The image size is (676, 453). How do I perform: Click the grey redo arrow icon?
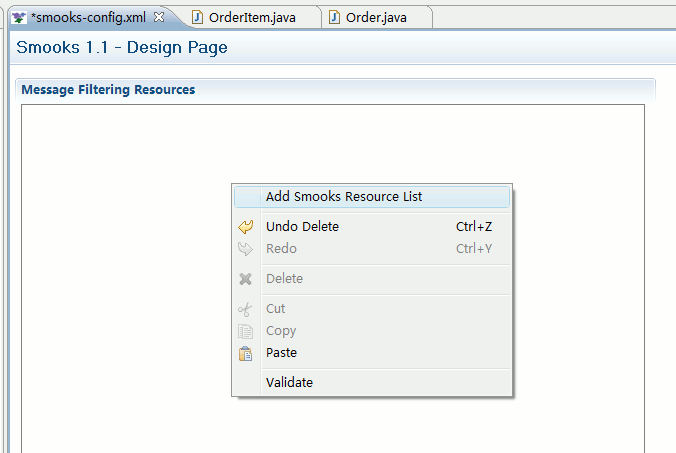246,249
